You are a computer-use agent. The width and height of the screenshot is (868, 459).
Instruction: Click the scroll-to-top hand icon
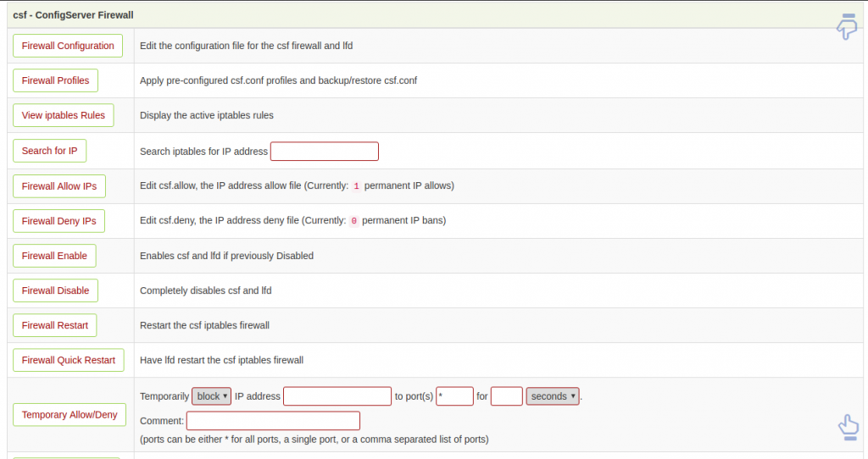tap(848, 428)
